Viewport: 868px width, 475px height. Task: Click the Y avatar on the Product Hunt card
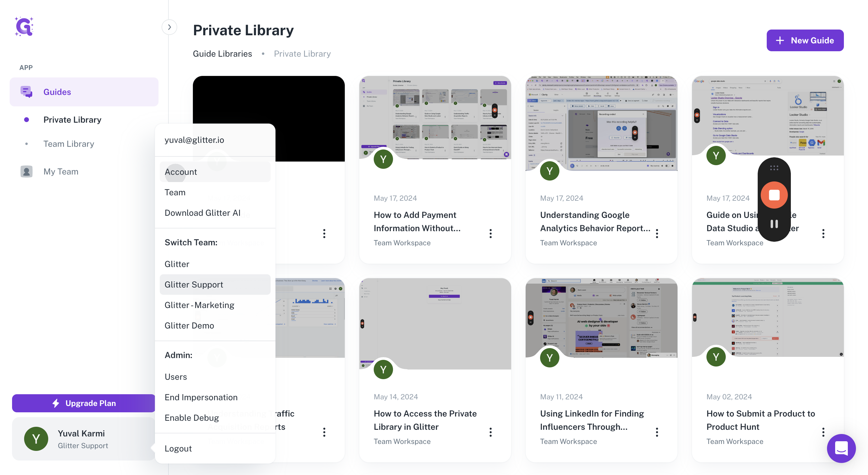716,357
